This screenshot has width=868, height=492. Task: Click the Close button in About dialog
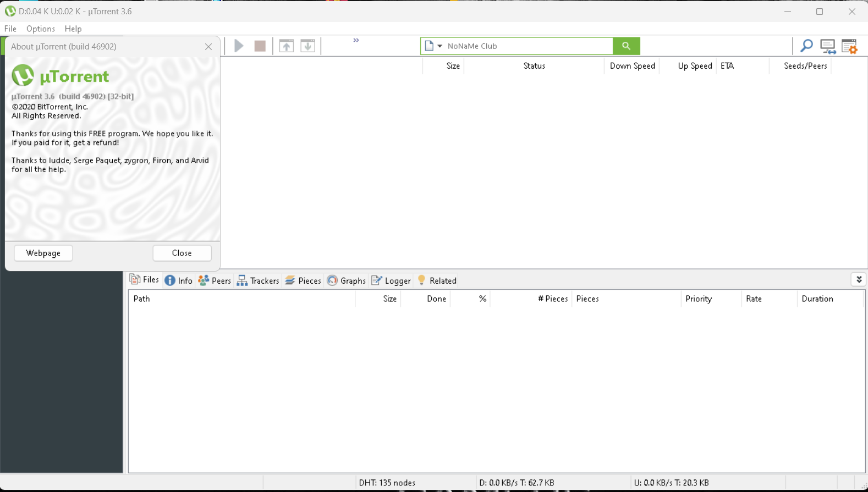pos(182,253)
